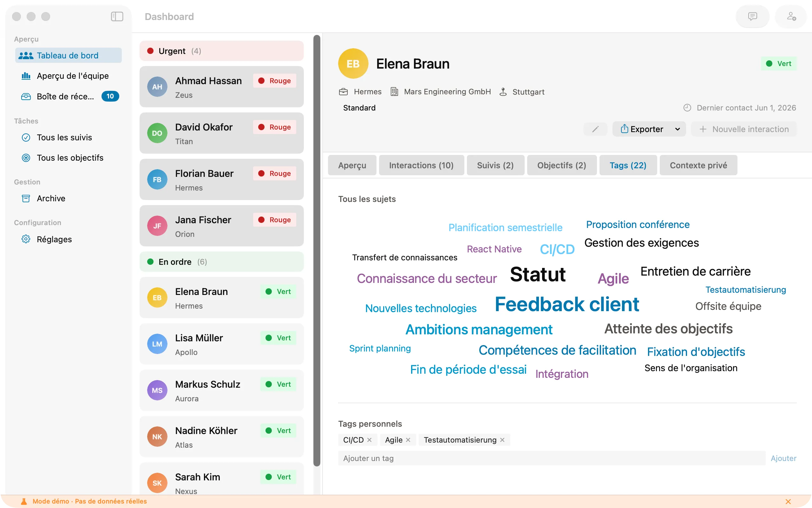The image size is (812, 508).
Task: Click the Fin de période d'essai tag
Action: (468, 370)
